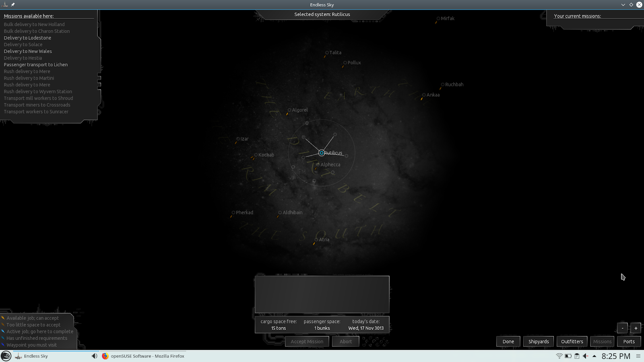Click Done to close the map
The height and width of the screenshot is (362, 644).
pyautogui.click(x=508, y=341)
